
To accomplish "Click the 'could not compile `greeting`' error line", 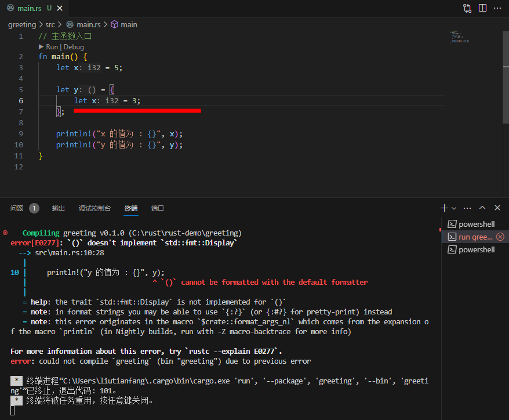I will tap(161, 361).
